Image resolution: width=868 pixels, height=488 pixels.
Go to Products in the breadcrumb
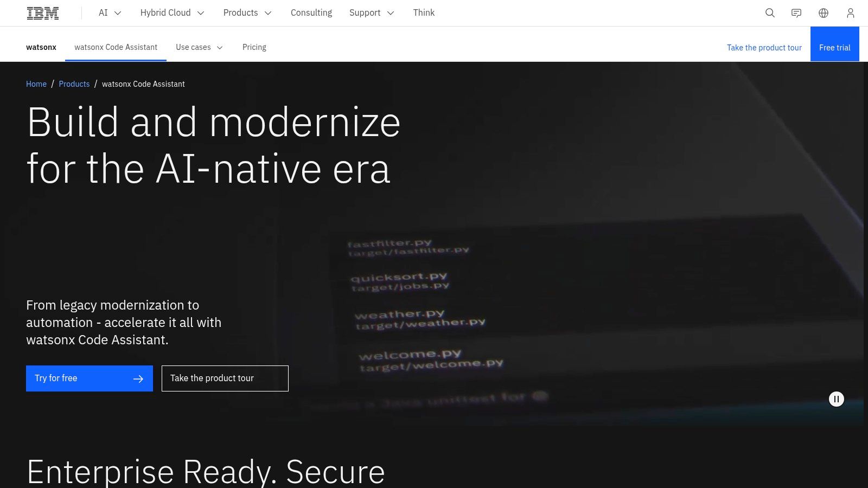click(74, 84)
